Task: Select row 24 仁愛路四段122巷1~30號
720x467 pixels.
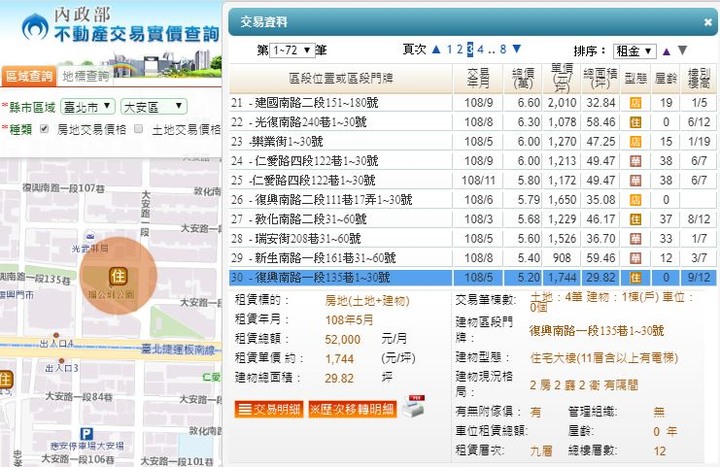Action: tap(472, 161)
